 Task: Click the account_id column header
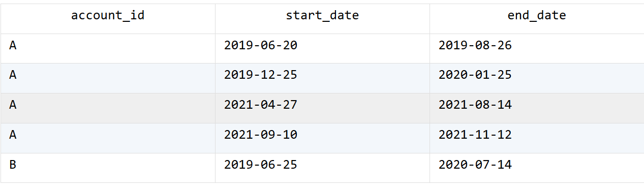[108, 16]
